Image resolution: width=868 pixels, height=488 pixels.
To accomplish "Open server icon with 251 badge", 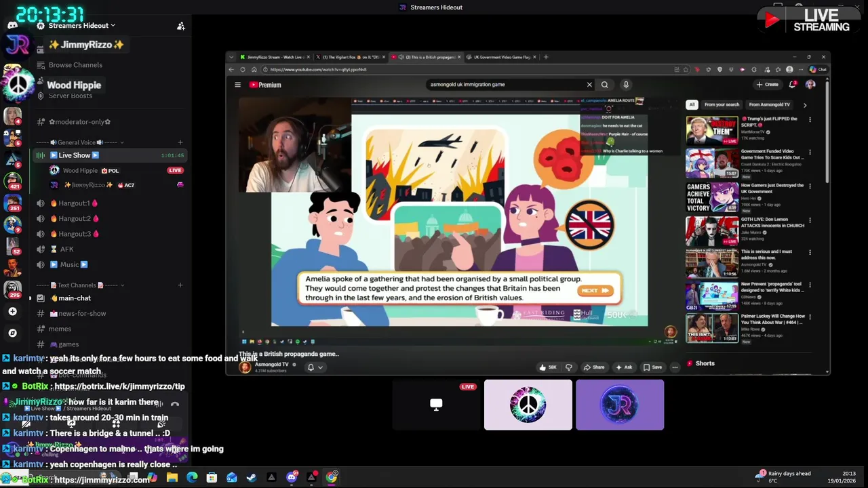I will (x=12, y=202).
